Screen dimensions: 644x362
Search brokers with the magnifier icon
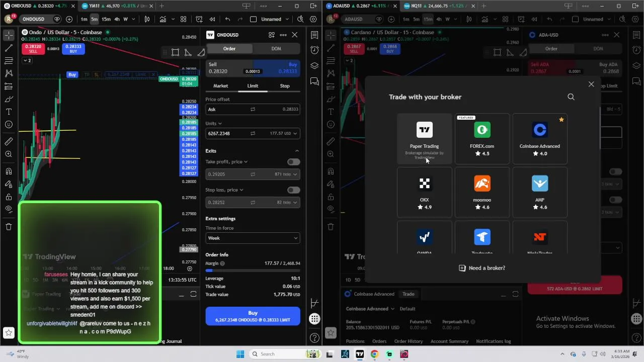(x=571, y=97)
